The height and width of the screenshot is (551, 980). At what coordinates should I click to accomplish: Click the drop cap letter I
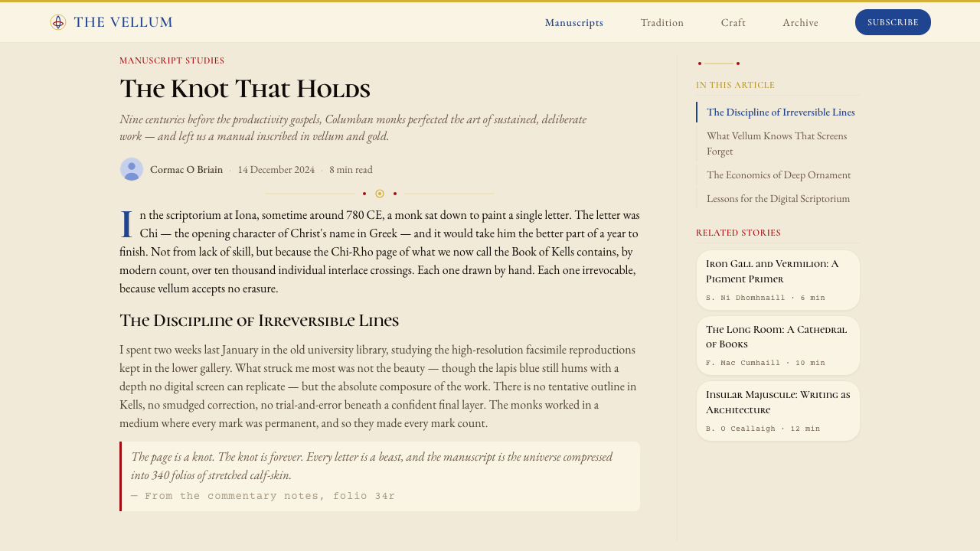127,224
